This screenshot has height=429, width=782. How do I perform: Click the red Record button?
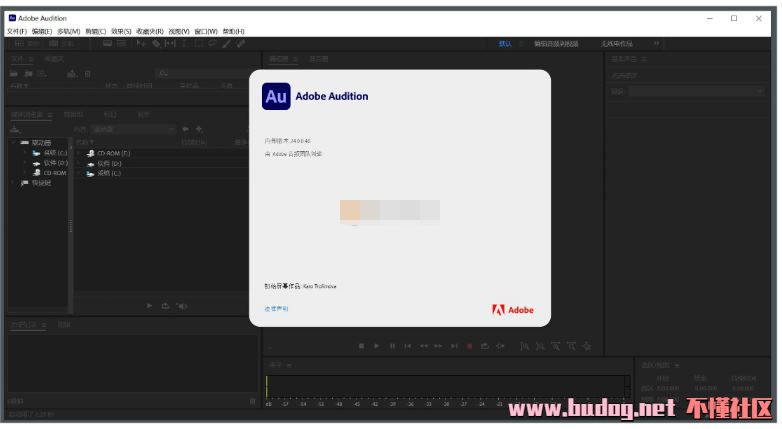468,346
